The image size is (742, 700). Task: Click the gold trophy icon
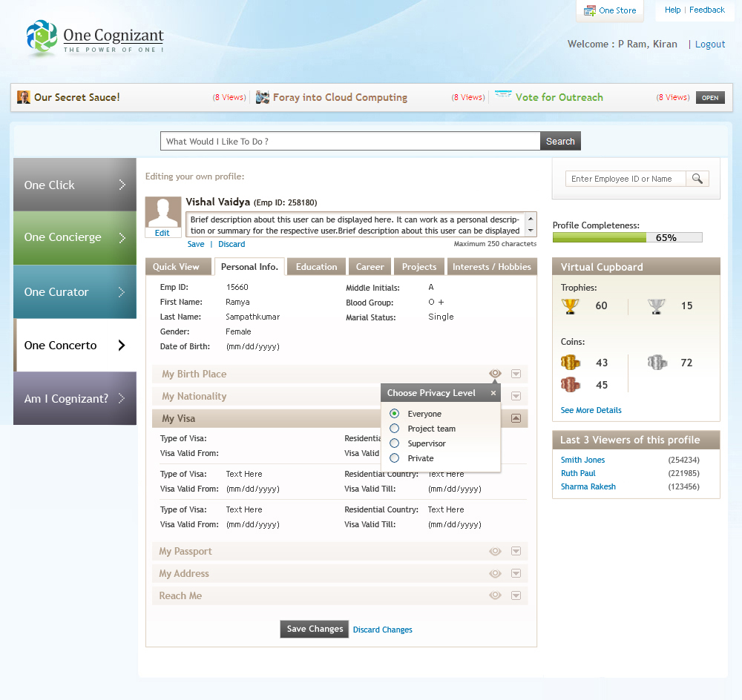(570, 306)
